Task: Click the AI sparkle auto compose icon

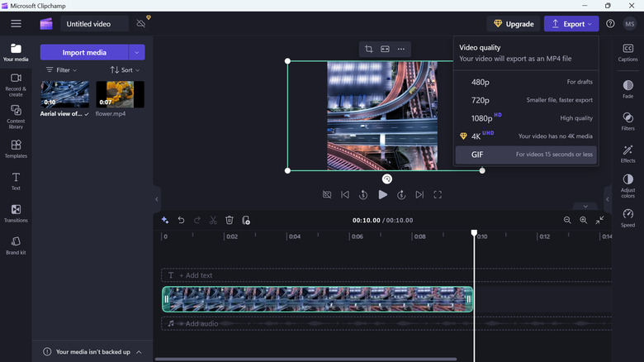Action: coord(165,220)
